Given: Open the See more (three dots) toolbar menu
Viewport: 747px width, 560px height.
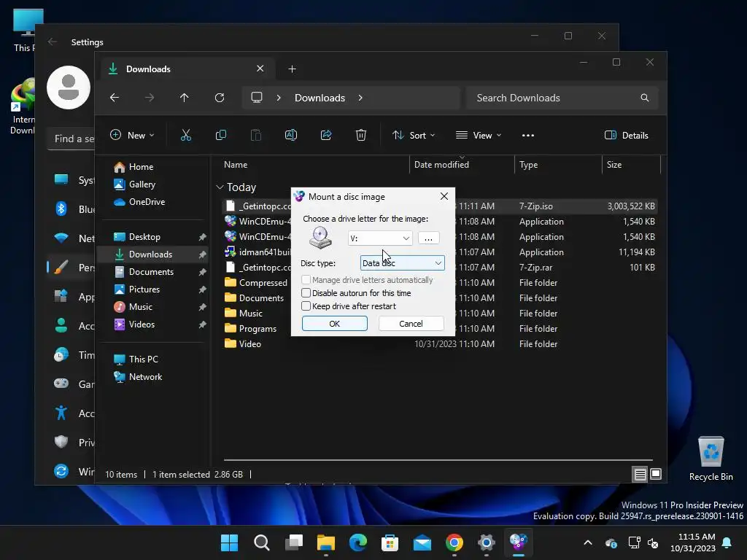Looking at the screenshot, I should pyautogui.click(x=528, y=135).
